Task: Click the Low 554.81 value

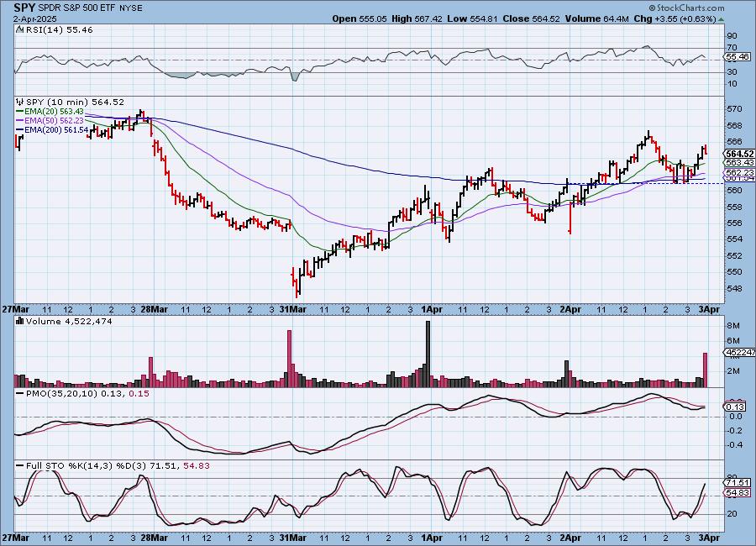Action: point(472,18)
